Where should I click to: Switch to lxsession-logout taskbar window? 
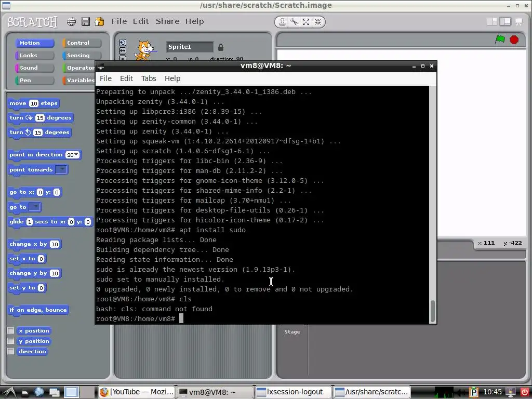[293, 392]
